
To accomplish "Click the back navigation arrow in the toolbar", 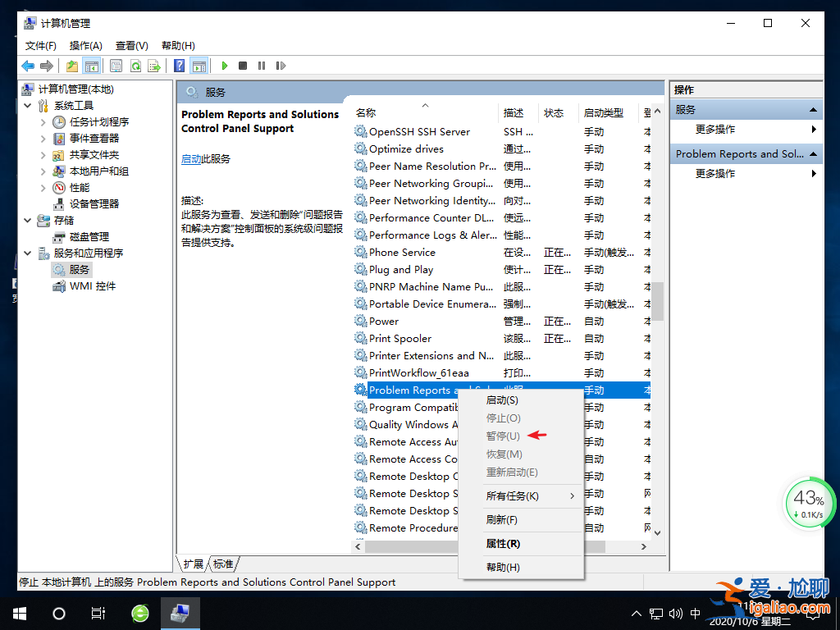I will point(27,66).
